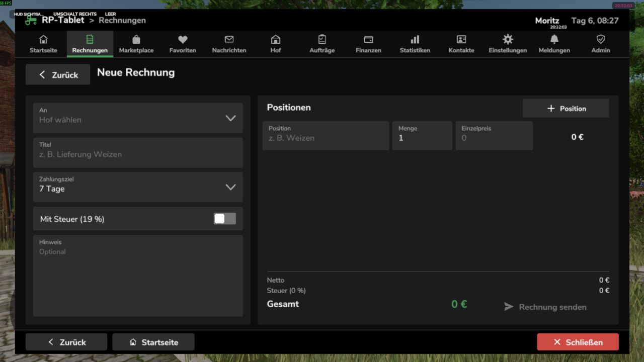Click Rechnung senden

pos(545,307)
